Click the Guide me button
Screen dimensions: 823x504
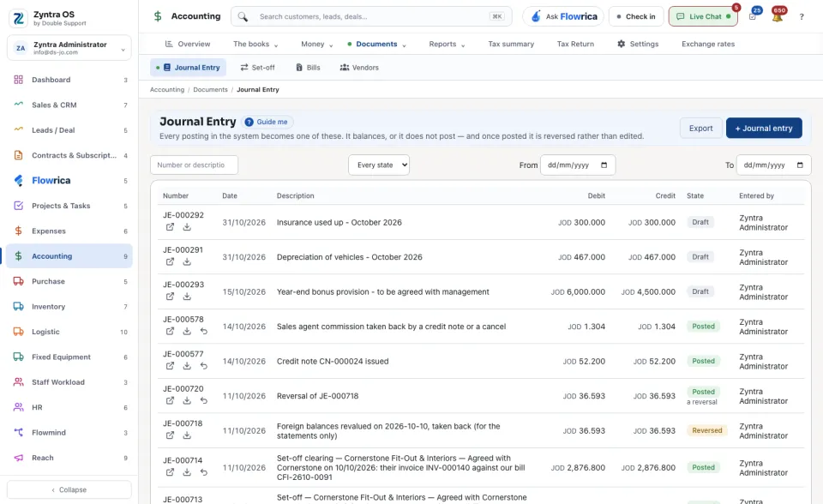267,122
